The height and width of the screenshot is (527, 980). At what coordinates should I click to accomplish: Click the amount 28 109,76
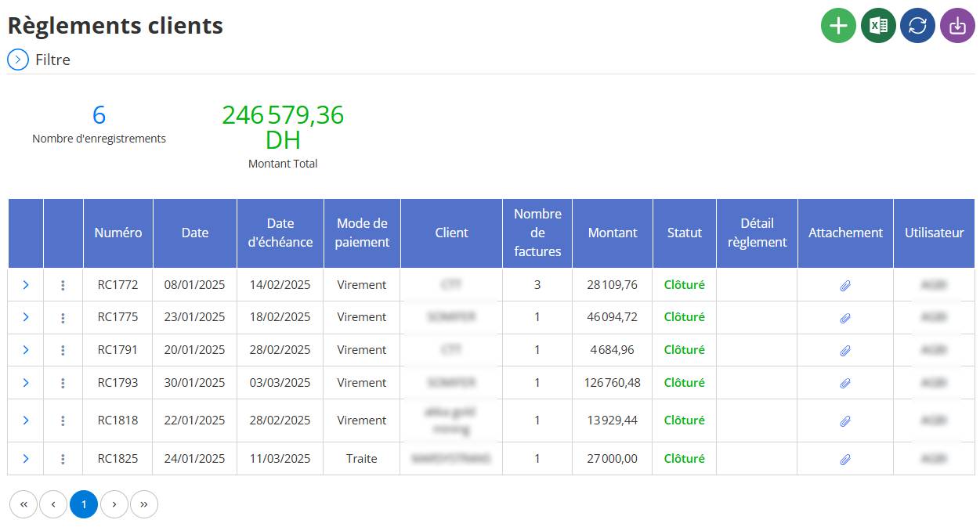[x=613, y=285]
